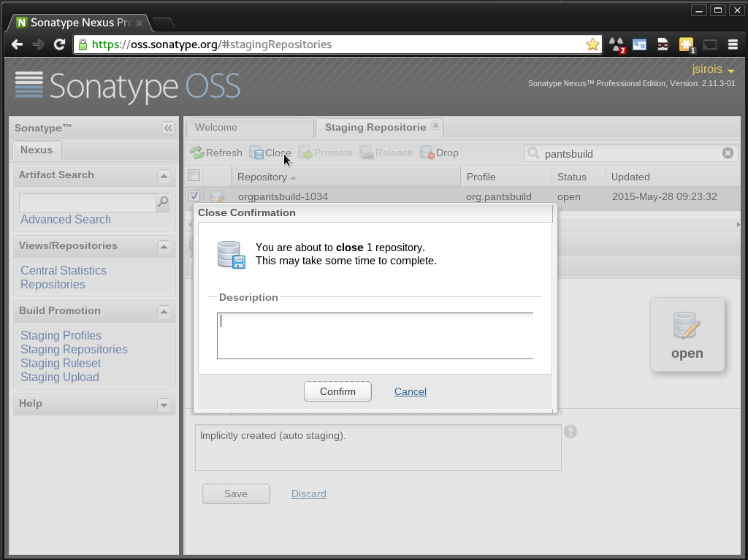The width and height of the screenshot is (748, 560).
Task: Uncheck the orgpantsbuild-1034 row checkbox
Action: click(x=194, y=196)
